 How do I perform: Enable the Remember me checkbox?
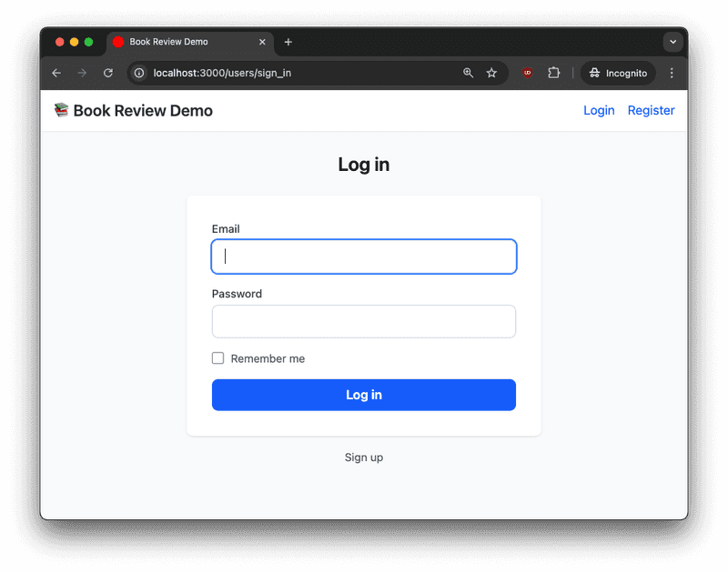coord(217,357)
